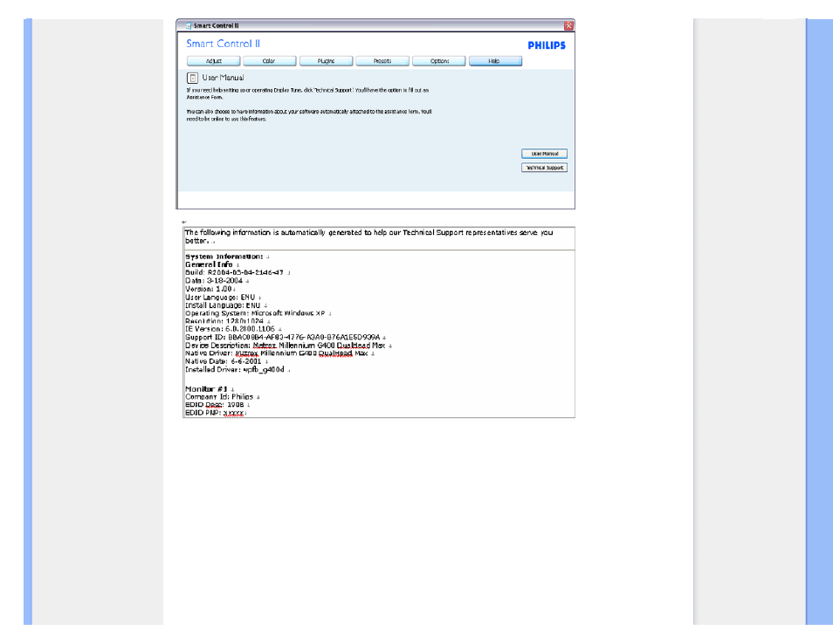Open the Options tab
The image size is (833, 644).
(439, 61)
